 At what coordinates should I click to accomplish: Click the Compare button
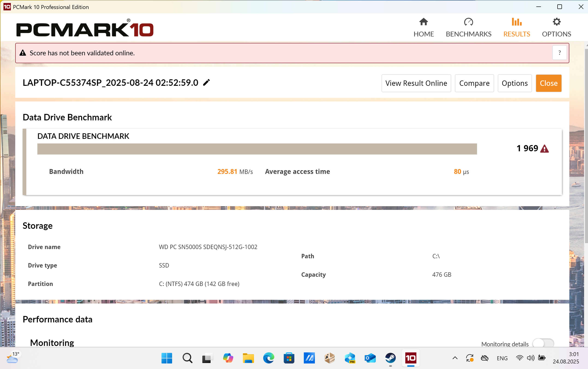(x=474, y=83)
